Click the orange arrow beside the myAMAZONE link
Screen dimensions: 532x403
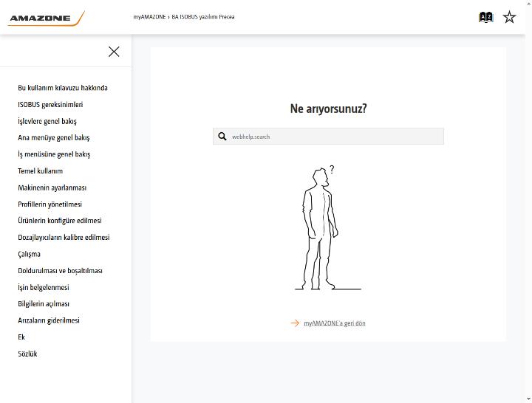click(x=295, y=323)
